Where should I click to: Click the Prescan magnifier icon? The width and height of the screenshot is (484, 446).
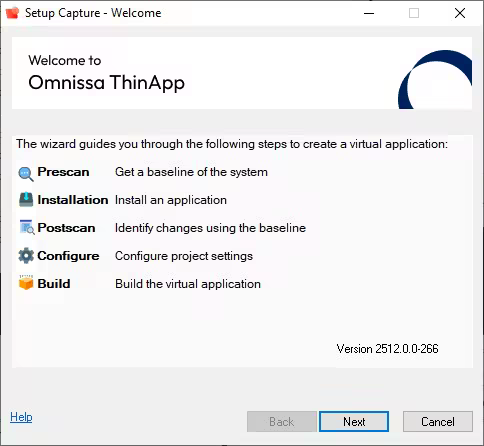click(x=26, y=174)
